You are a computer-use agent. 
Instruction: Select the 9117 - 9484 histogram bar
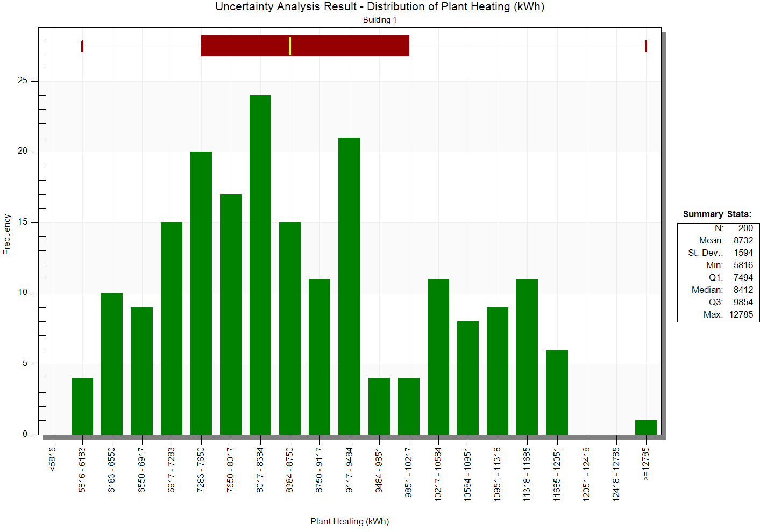click(x=349, y=286)
